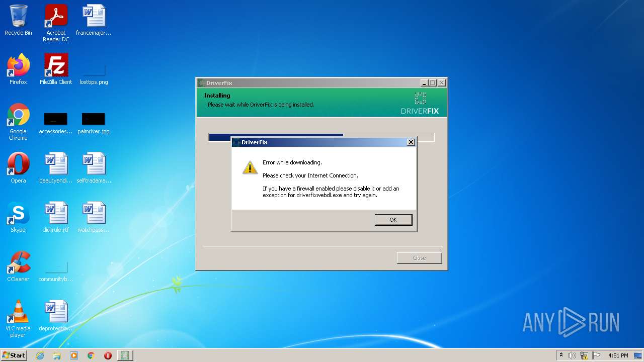Launch Internet Explorer from the taskbar
Image resolution: width=644 pixels, height=362 pixels.
click(40, 355)
